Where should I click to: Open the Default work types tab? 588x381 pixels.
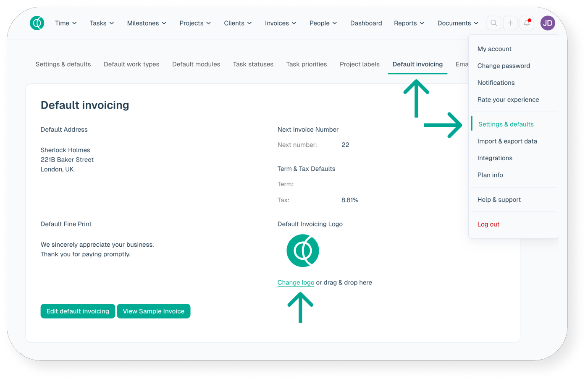pyautogui.click(x=131, y=64)
